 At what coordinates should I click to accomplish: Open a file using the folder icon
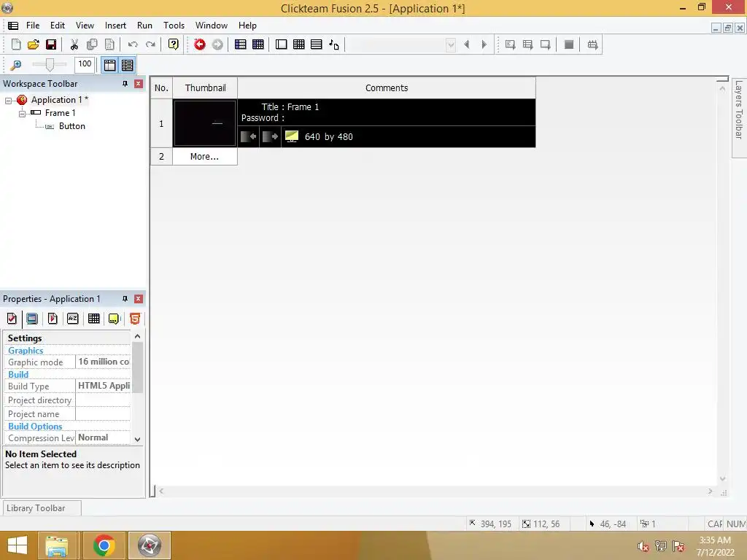[x=34, y=44]
